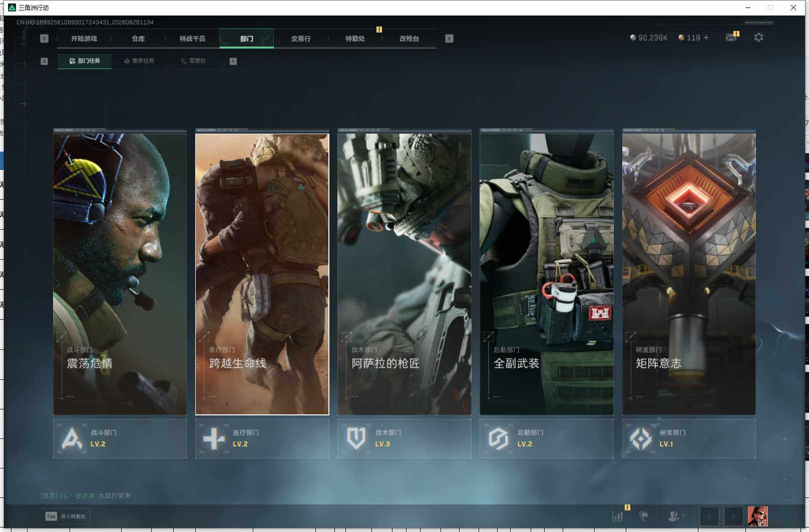Switch to the 仓库 tab
The height and width of the screenshot is (532, 809).
coord(138,39)
